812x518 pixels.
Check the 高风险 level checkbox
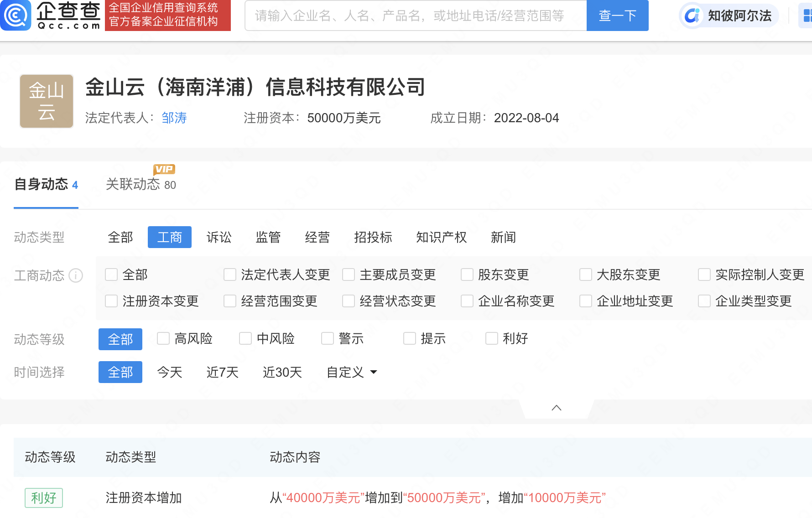tap(163, 338)
